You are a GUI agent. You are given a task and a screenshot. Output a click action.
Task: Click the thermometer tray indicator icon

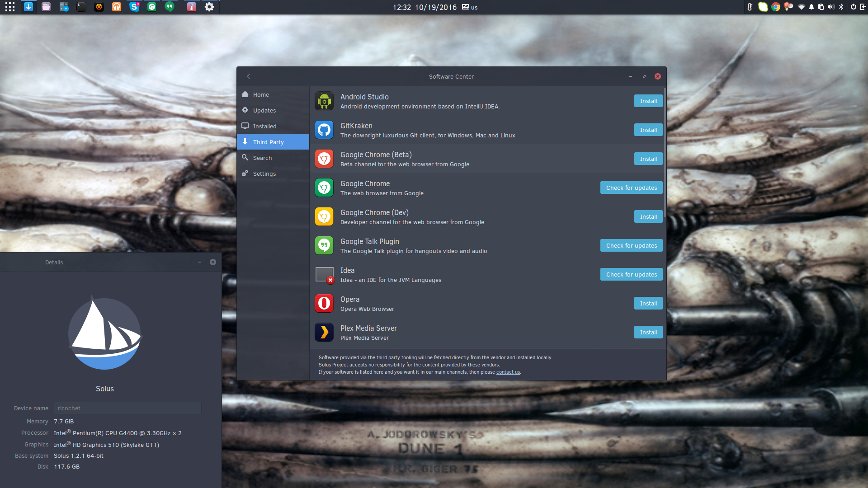pos(750,7)
